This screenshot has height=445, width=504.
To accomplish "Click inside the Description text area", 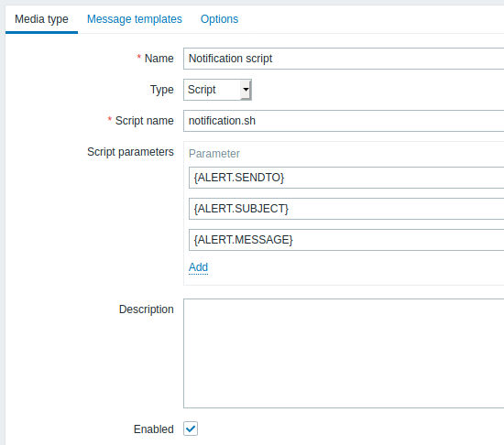I will click(344, 353).
